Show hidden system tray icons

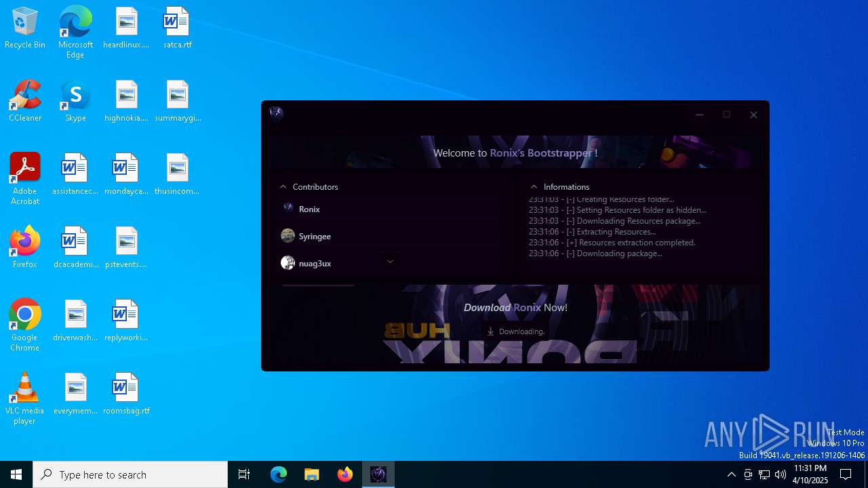pos(731,474)
